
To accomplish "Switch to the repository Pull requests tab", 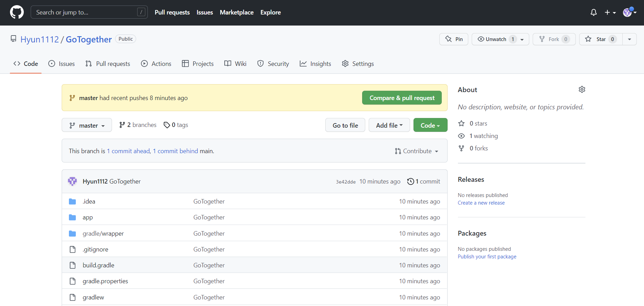I will click(108, 64).
